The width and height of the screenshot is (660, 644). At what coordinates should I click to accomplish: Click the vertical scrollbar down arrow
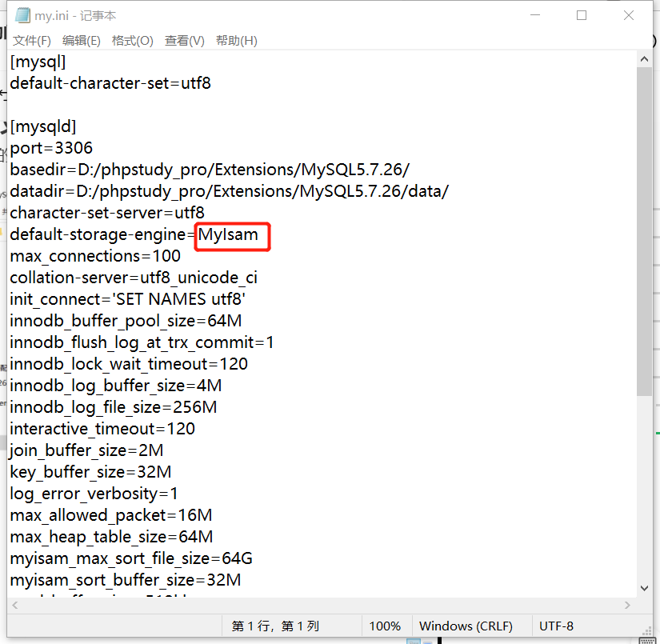(x=644, y=588)
